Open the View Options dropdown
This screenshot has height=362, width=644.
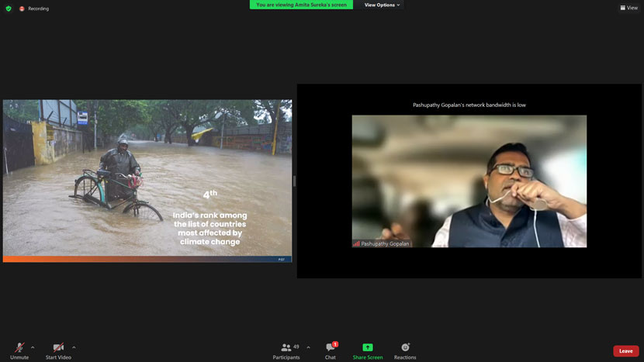[382, 5]
